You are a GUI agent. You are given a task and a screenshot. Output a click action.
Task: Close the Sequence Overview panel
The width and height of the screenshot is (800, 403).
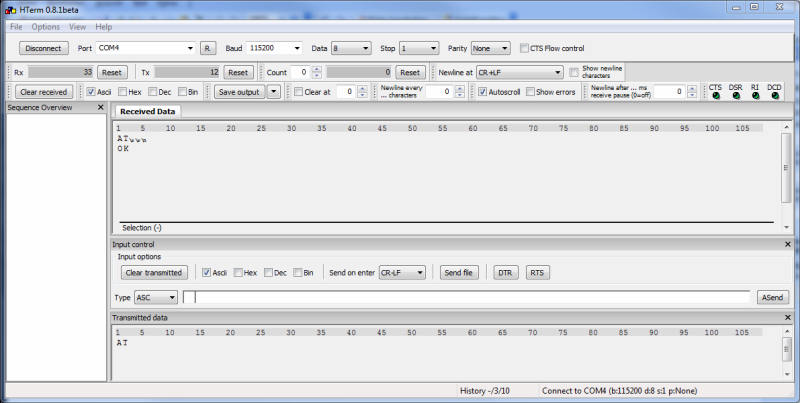coord(101,107)
